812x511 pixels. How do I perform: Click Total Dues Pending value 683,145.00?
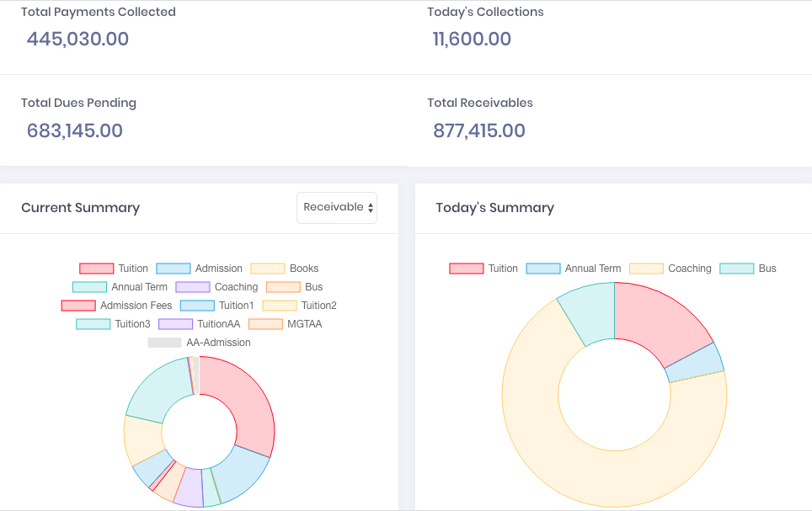coord(75,130)
